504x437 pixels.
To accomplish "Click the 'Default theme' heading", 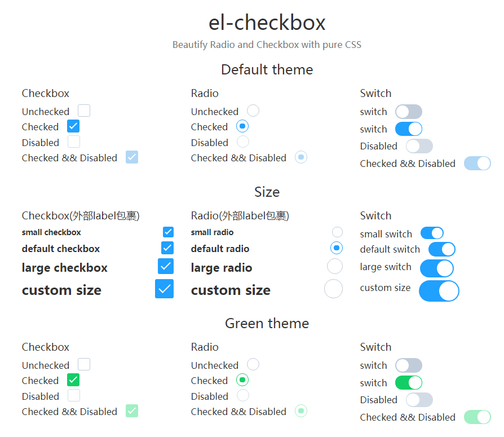I will (x=267, y=70).
